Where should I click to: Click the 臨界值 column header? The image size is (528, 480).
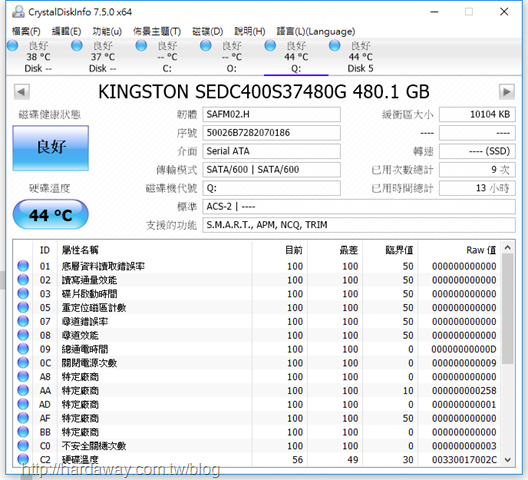click(x=390, y=250)
